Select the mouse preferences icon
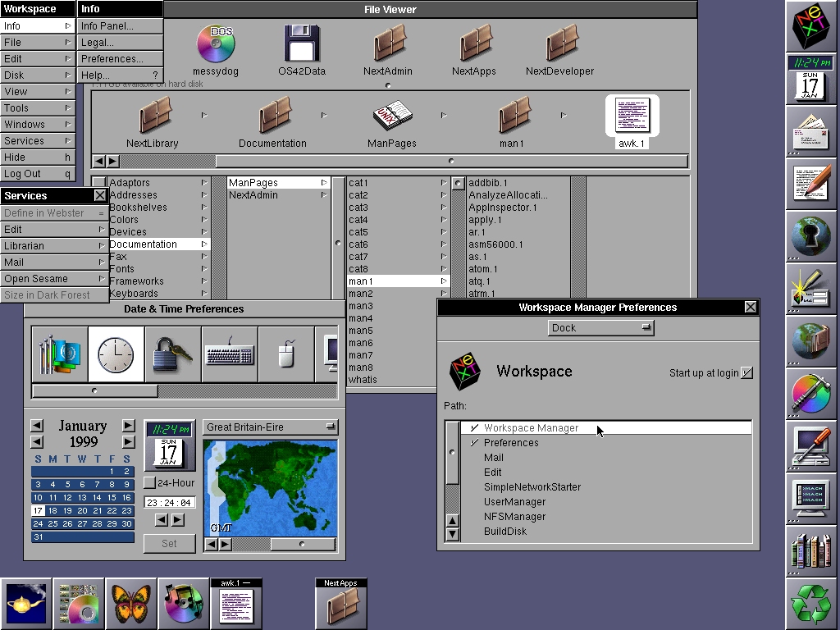The image size is (840, 630). click(285, 354)
